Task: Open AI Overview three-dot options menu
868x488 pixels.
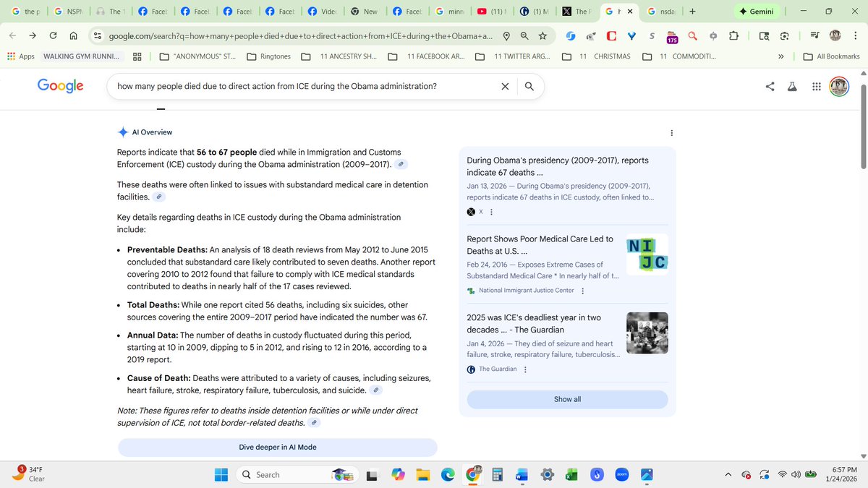Action: coord(672,133)
